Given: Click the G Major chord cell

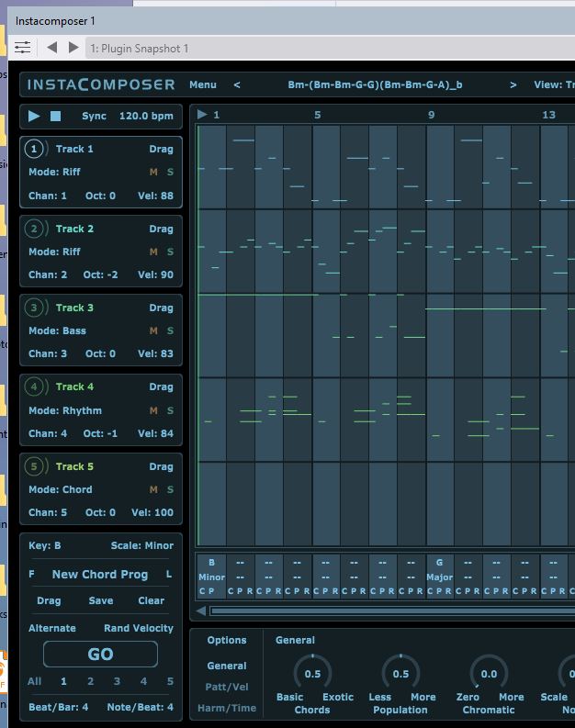Looking at the screenshot, I should point(439,577).
